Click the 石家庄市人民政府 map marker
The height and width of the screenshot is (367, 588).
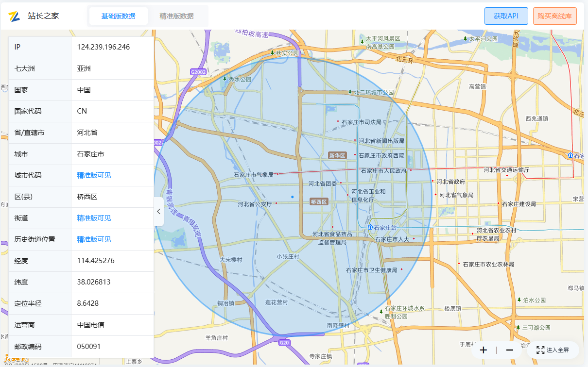click(x=411, y=170)
